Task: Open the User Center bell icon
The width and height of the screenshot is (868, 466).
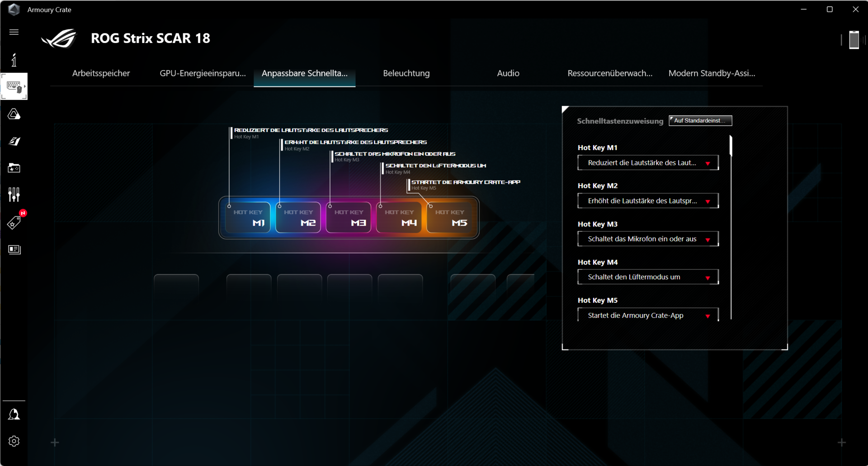Action: click(14, 414)
